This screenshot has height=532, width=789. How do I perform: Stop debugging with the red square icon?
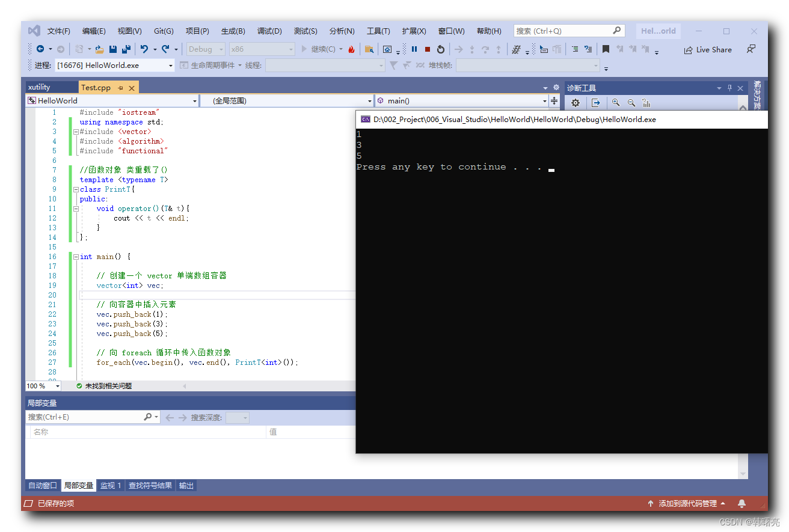[x=428, y=49]
